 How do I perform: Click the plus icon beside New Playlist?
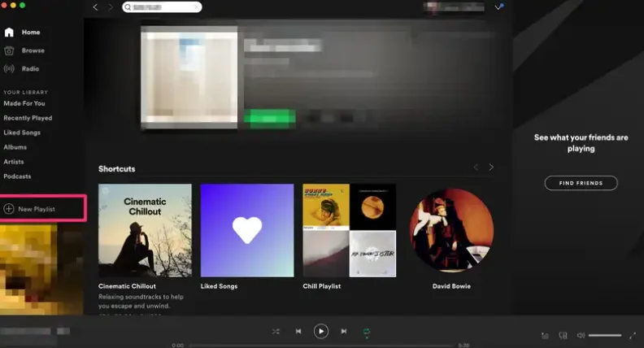[9, 209]
